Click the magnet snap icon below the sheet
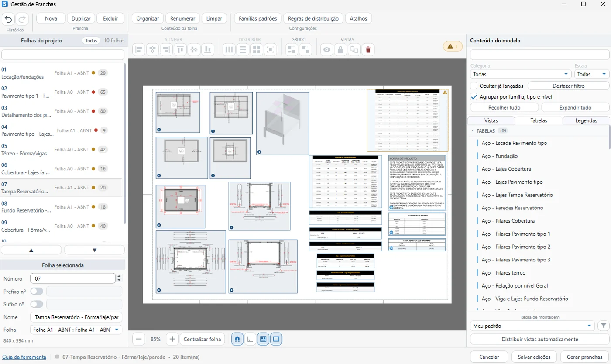 (x=237, y=339)
